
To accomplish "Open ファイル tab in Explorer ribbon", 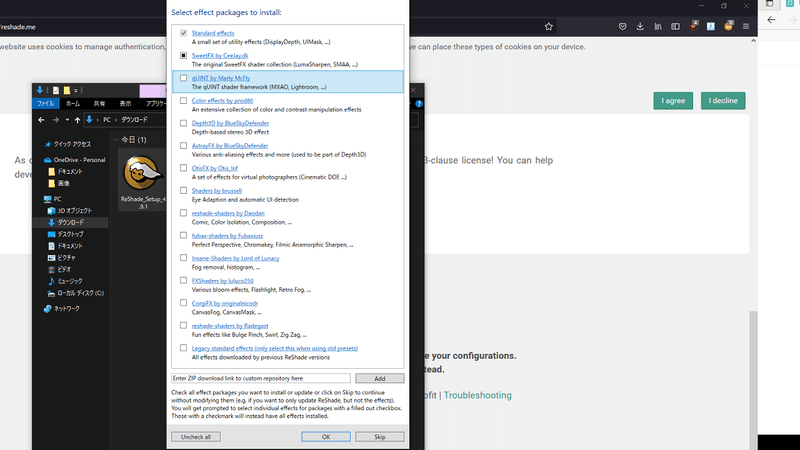I will 45,104.
